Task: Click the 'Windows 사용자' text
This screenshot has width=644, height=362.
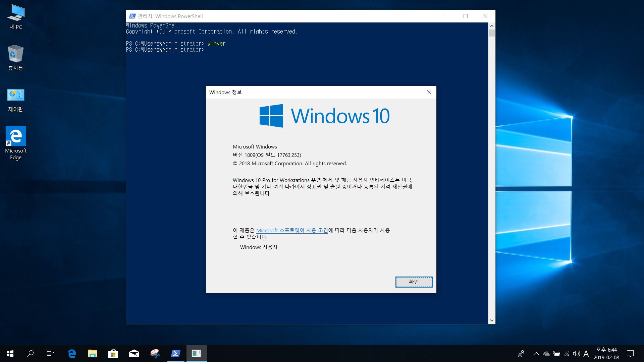Action: pyautogui.click(x=259, y=247)
